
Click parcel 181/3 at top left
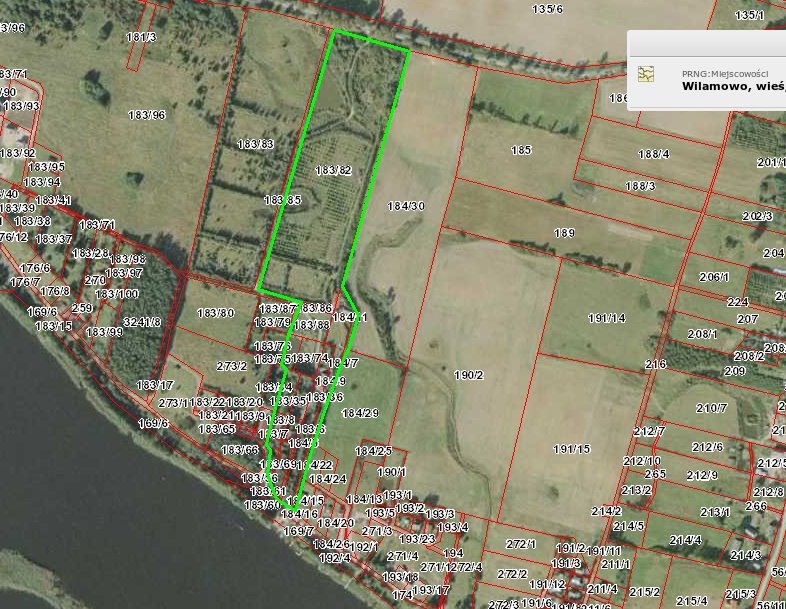coord(141,37)
